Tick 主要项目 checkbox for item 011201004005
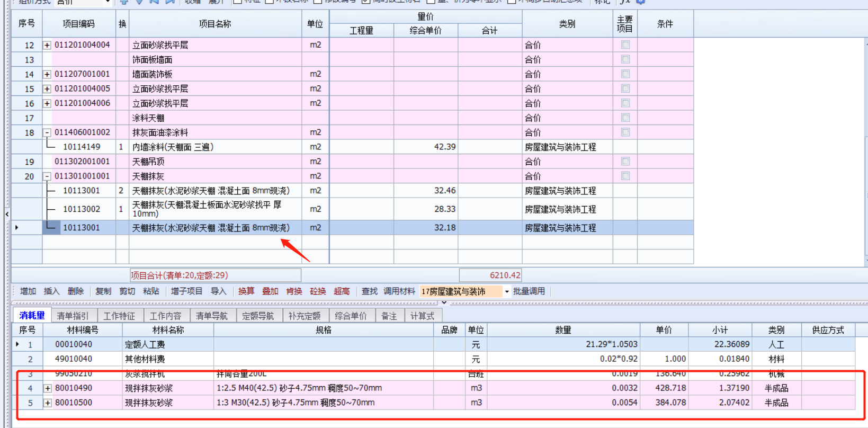The height and width of the screenshot is (428, 868). click(x=625, y=88)
